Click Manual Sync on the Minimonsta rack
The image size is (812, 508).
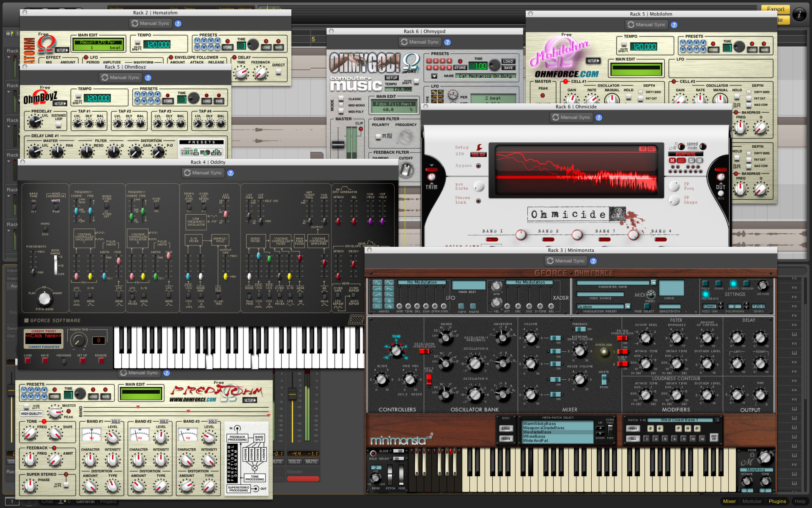tap(565, 261)
